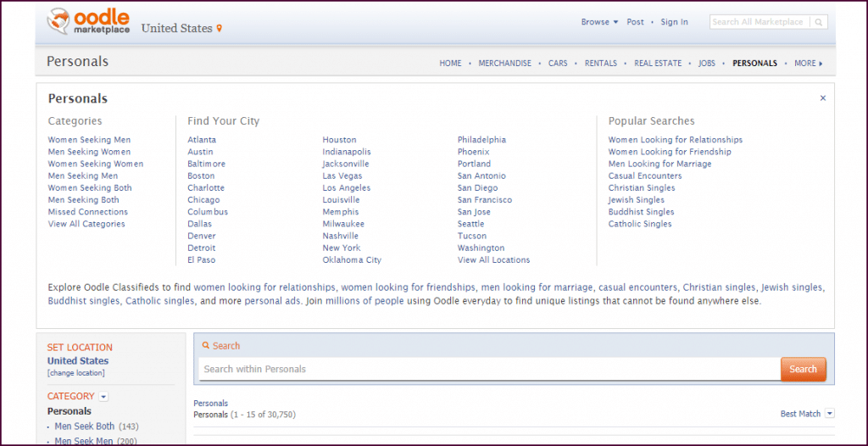The image size is (868, 446).
Task: Click the orange Search button
Action: click(x=804, y=369)
